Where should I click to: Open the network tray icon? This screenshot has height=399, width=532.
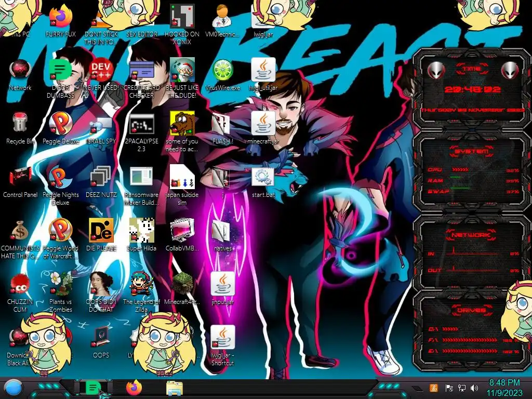(x=461, y=388)
